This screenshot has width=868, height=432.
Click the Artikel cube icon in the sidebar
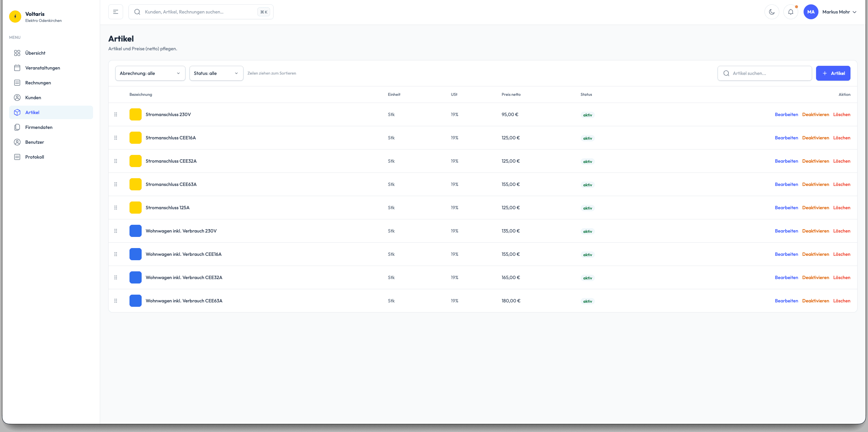(x=17, y=112)
